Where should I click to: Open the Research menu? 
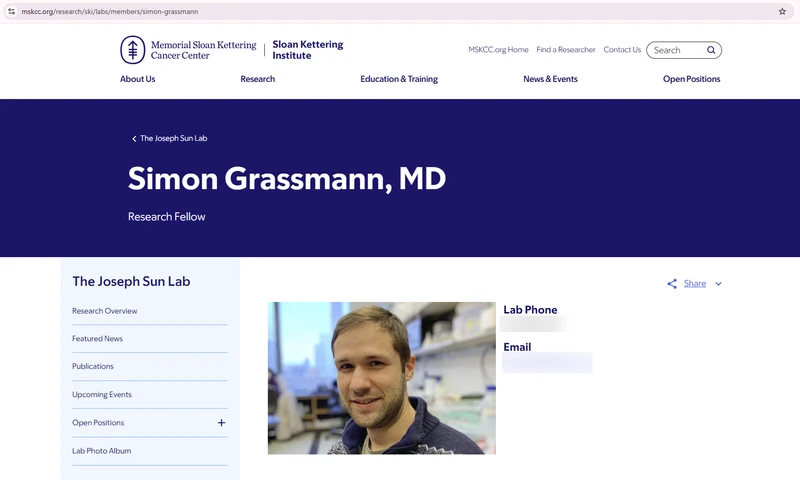(258, 79)
